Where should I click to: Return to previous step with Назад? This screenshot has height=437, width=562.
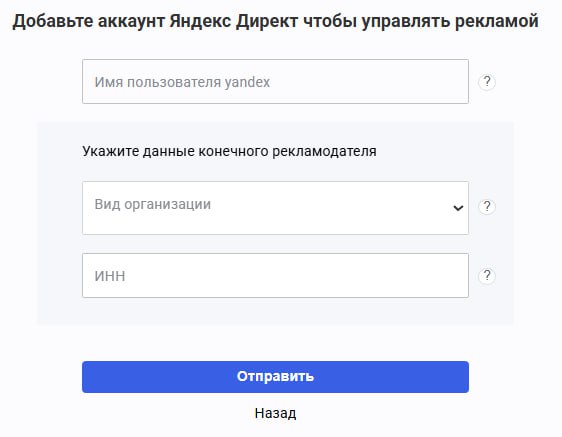click(x=275, y=413)
